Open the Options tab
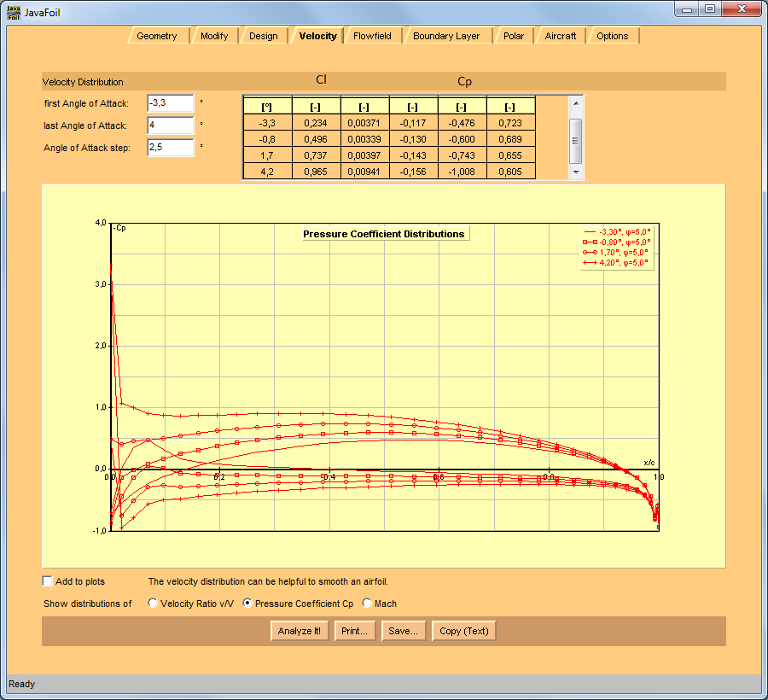 (x=612, y=36)
